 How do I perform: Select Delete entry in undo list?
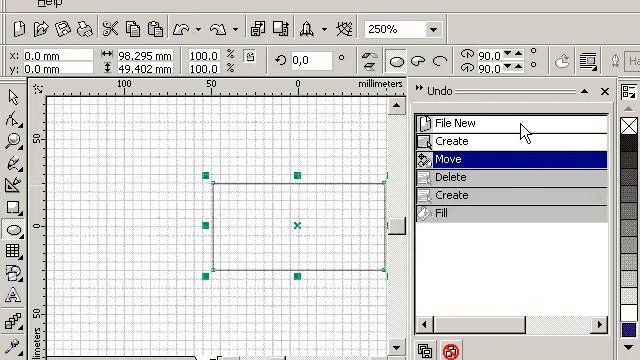pos(511,177)
